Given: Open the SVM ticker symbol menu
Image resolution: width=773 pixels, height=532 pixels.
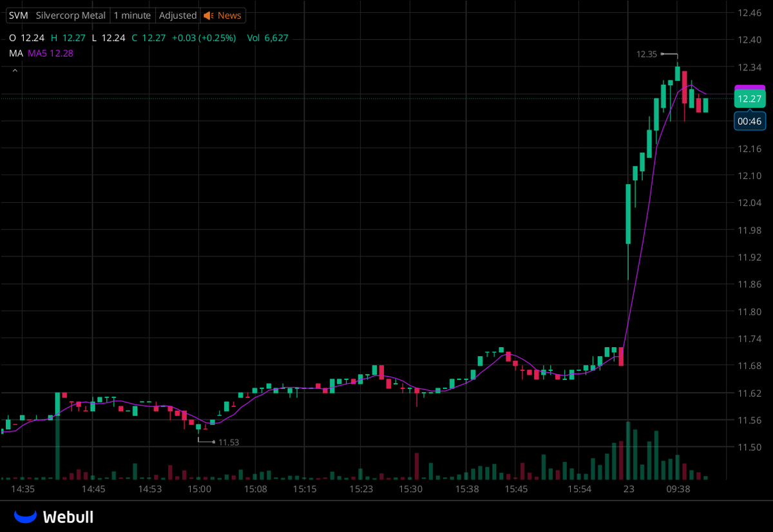Looking at the screenshot, I should 17,15.
